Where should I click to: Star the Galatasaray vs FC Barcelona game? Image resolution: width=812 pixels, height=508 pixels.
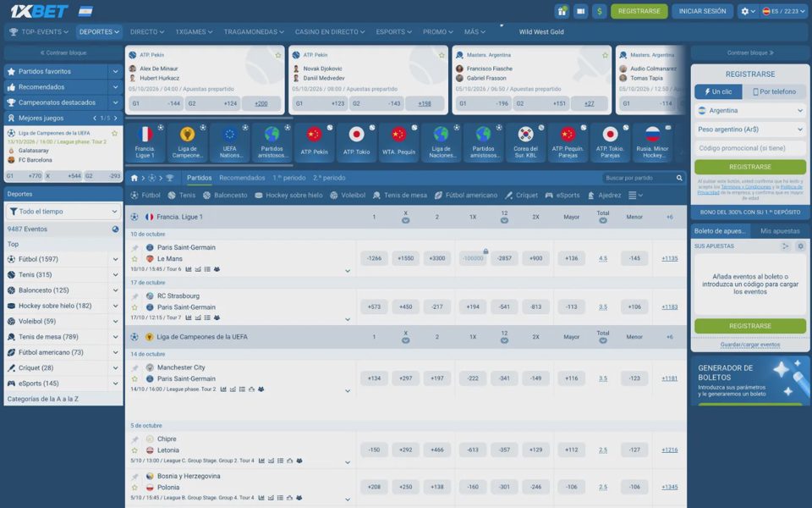click(x=114, y=133)
